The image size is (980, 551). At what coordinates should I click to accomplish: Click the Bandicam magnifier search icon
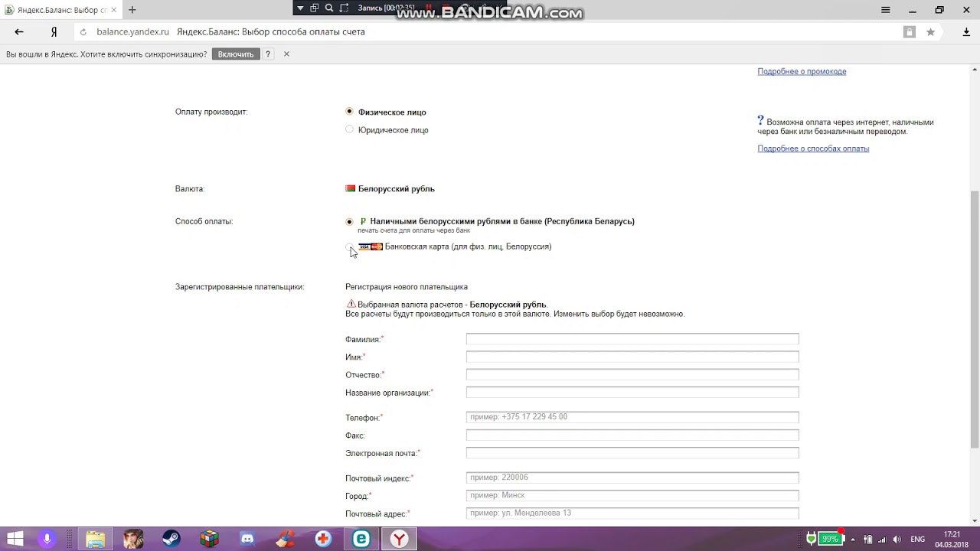[329, 8]
